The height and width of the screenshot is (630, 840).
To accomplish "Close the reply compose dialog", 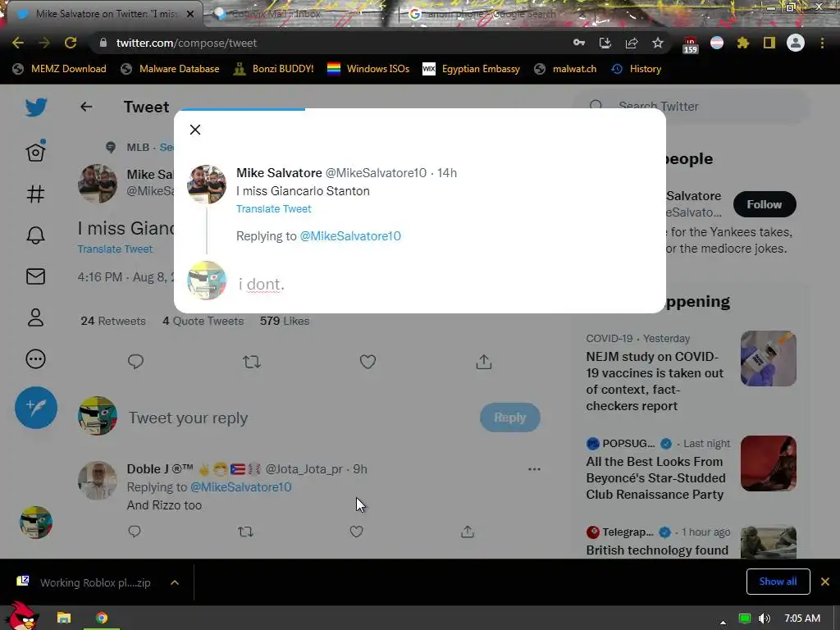I will click(195, 130).
